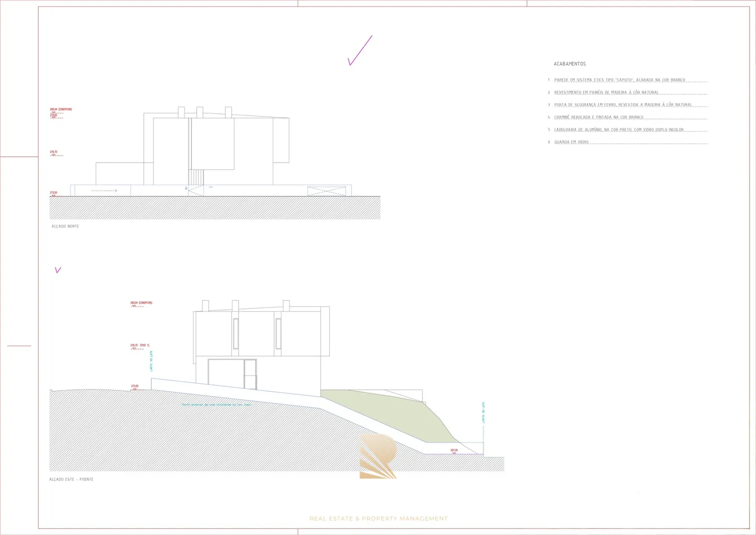Screen dimensions: 756x535
Task: Select legend item 4 Chaminé rebocada e pintada
Action: [x=599, y=117]
